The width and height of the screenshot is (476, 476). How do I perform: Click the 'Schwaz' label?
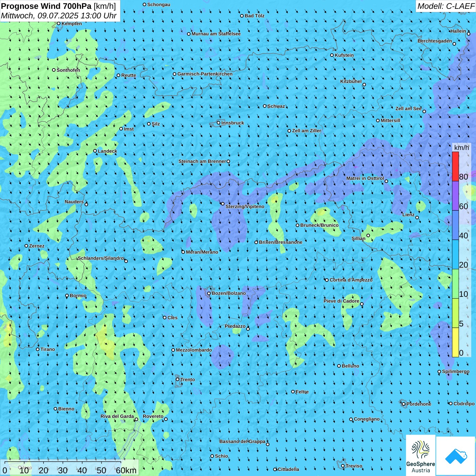(x=276, y=106)
